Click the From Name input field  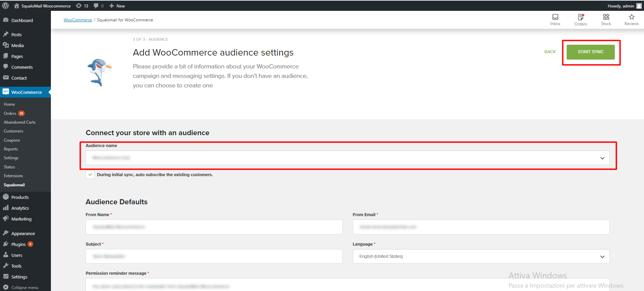(214, 227)
